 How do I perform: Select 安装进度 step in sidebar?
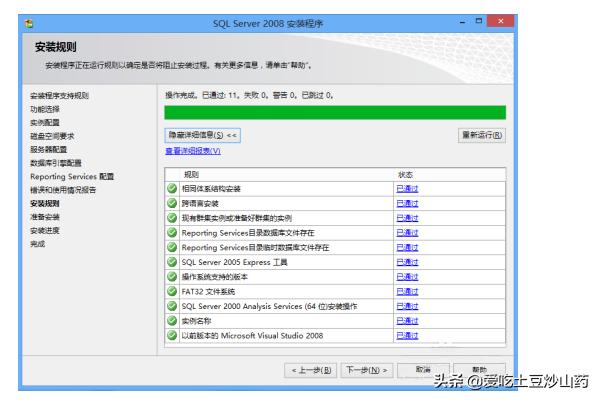tap(45, 230)
